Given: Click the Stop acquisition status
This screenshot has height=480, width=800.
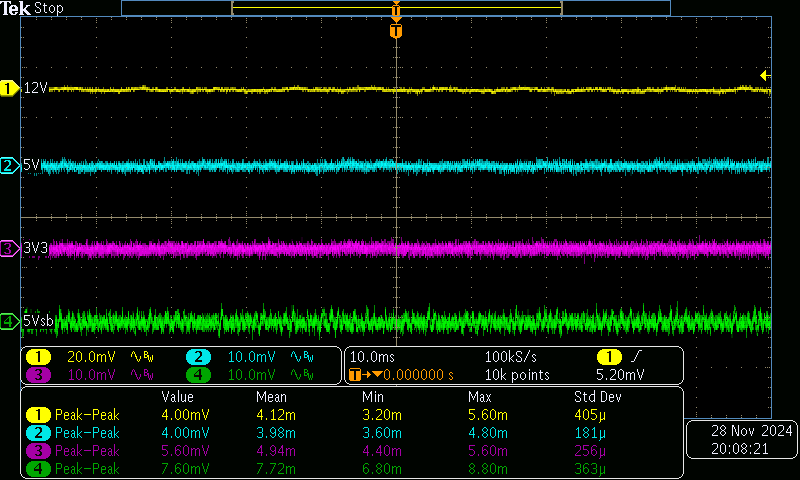Looking at the screenshot, I should [48, 8].
